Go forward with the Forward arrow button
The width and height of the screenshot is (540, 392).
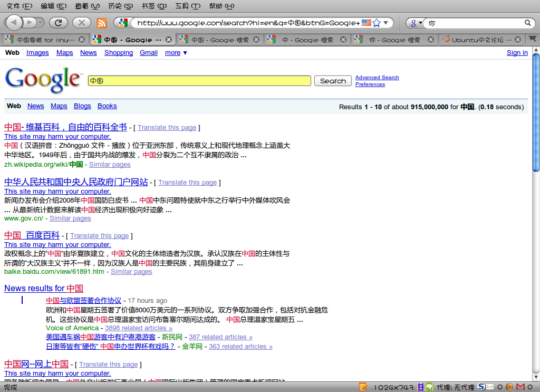pyautogui.click(x=30, y=23)
